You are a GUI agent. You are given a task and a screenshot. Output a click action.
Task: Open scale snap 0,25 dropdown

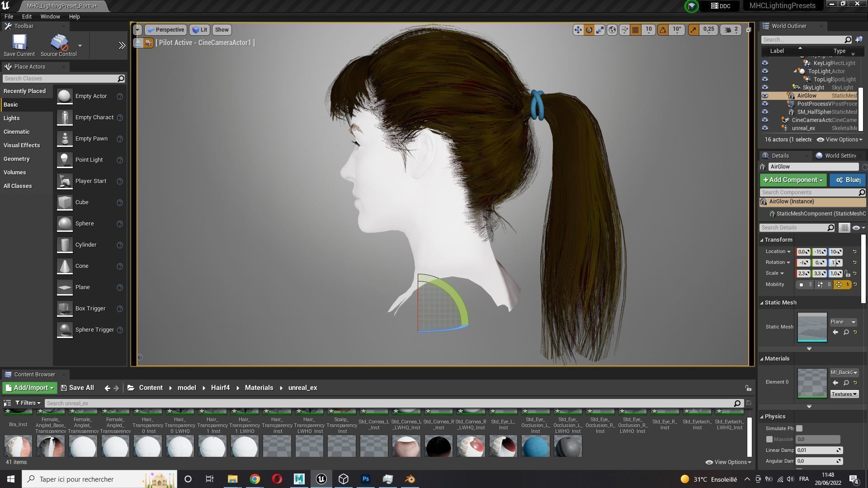tap(708, 30)
